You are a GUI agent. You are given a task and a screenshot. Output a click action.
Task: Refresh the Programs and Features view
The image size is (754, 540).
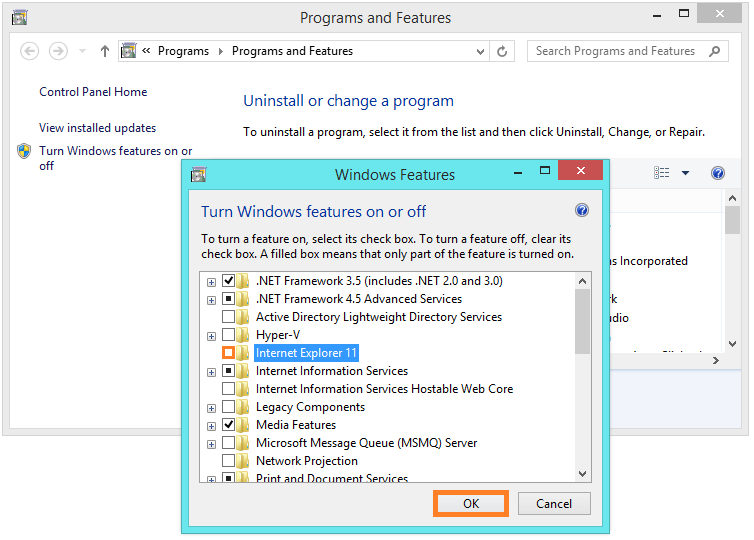point(502,51)
